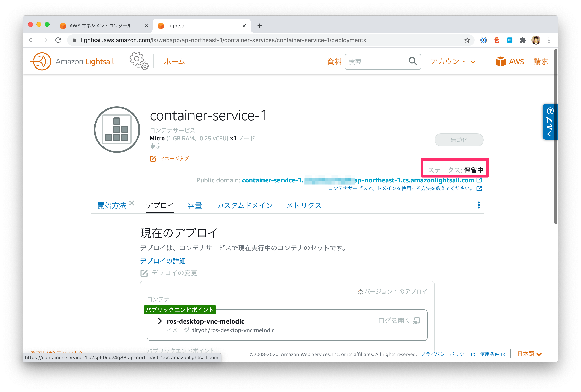Click the 検索 search input field
This screenshot has height=392, width=581.
376,62
